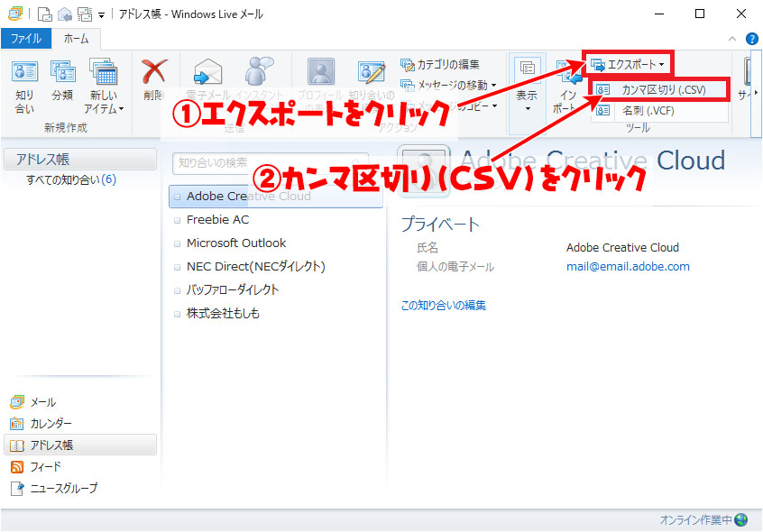This screenshot has height=532, width=763.
Task: Open カレンダー in the bottom navigation
Action: pyautogui.click(x=41, y=424)
